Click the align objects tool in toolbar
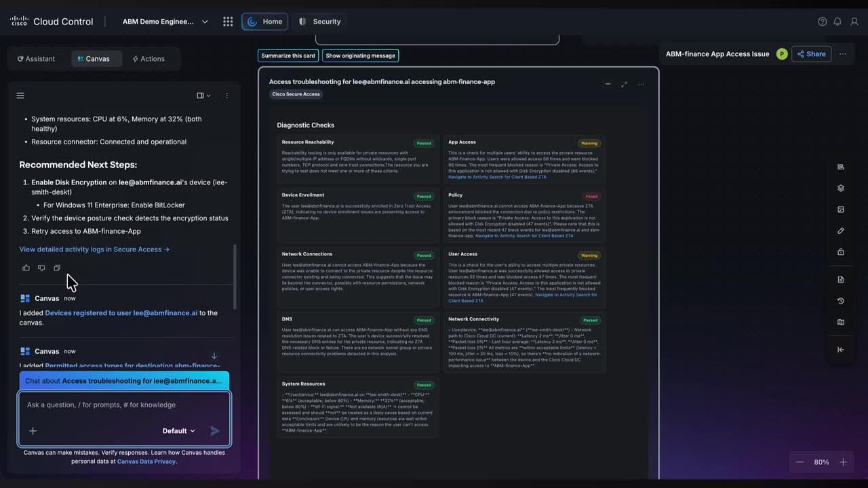The height and width of the screenshot is (488, 868). [841, 167]
